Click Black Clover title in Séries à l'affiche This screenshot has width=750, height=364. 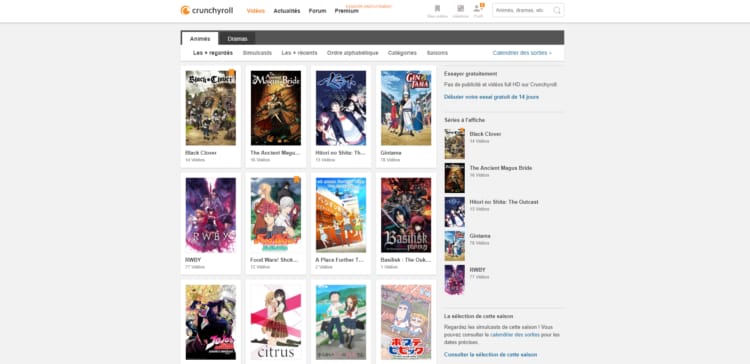click(485, 134)
